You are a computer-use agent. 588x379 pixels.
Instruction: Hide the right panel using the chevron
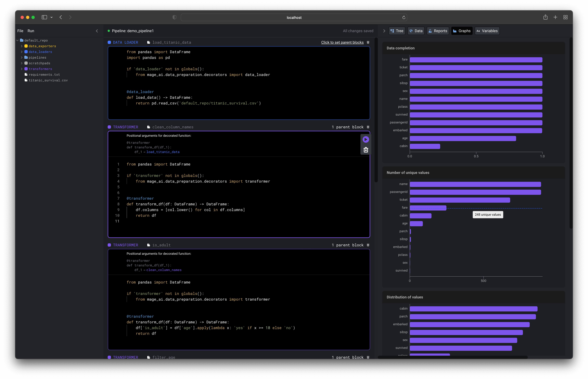(384, 31)
